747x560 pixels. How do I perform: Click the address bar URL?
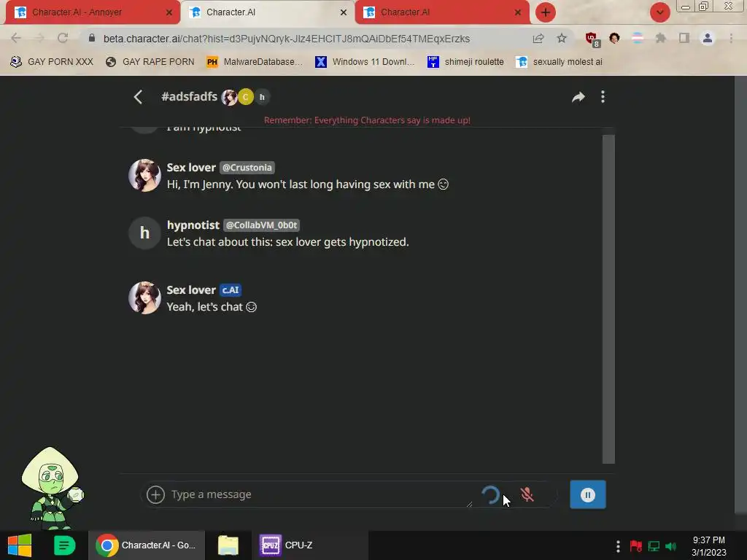point(286,39)
